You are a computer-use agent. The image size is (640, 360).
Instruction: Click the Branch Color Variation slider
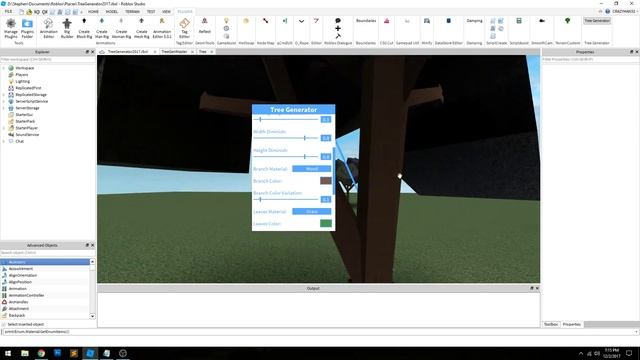pos(286,199)
